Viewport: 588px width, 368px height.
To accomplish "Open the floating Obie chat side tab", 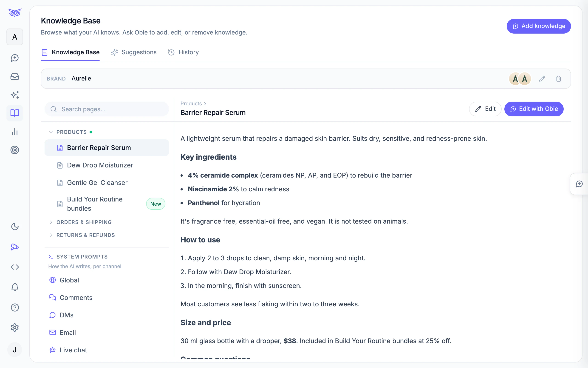I will pyautogui.click(x=579, y=184).
